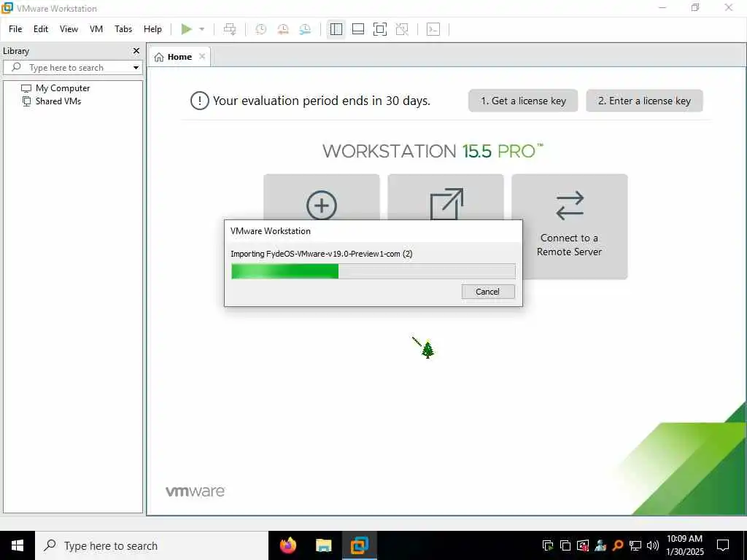747x560 pixels.
Task: Open the Edit menu
Action: tap(41, 29)
